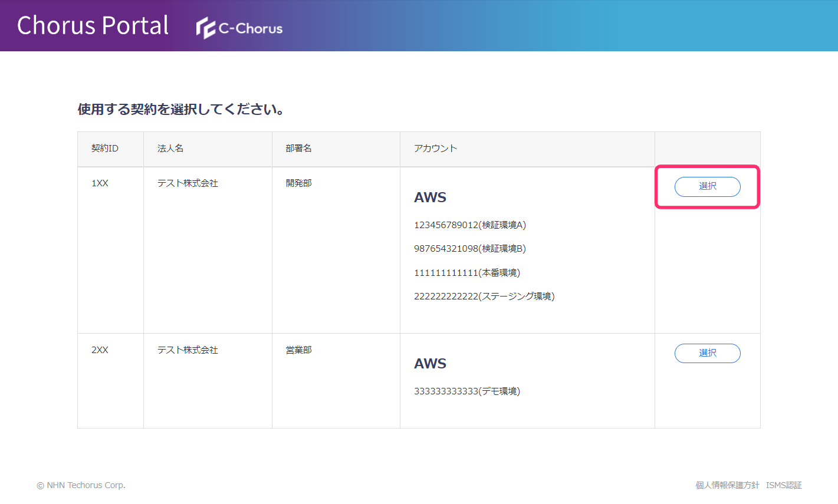Open the 個人情報保護方針 footer link
This screenshot has width=838, height=504.
pos(727,485)
